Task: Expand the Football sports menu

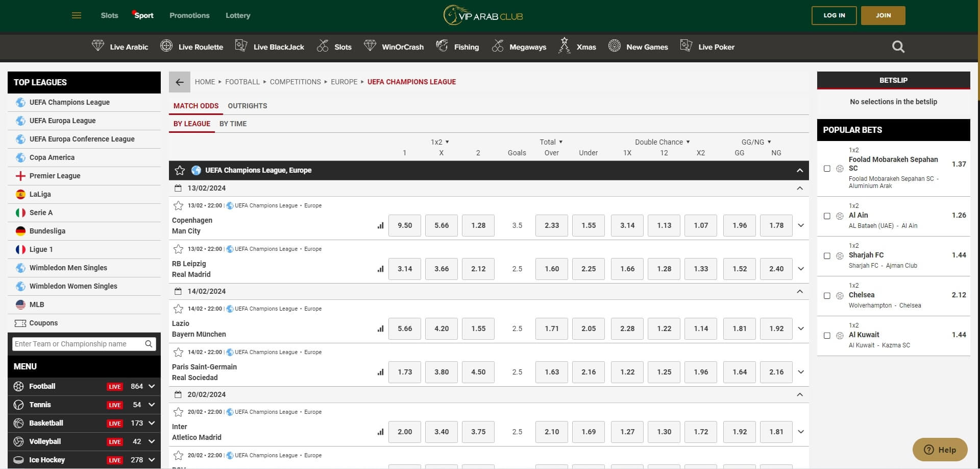Action: pos(152,386)
